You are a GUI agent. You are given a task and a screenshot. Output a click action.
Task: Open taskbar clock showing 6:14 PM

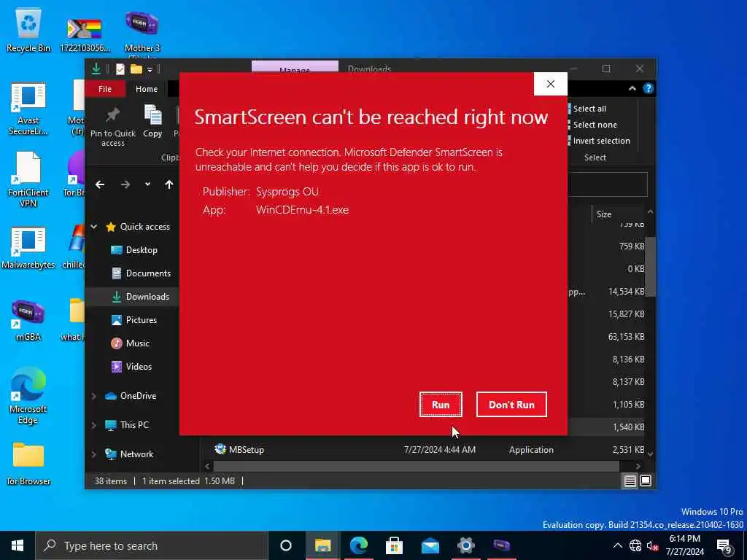coord(685,545)
